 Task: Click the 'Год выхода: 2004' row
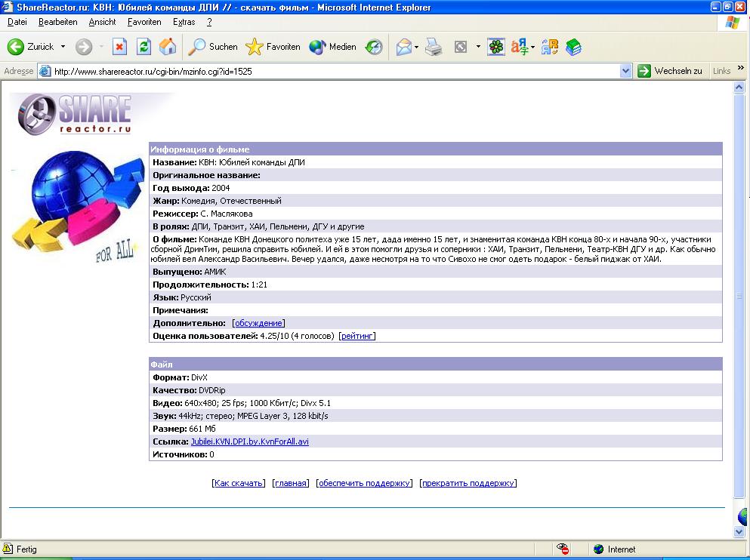(435, 188)
